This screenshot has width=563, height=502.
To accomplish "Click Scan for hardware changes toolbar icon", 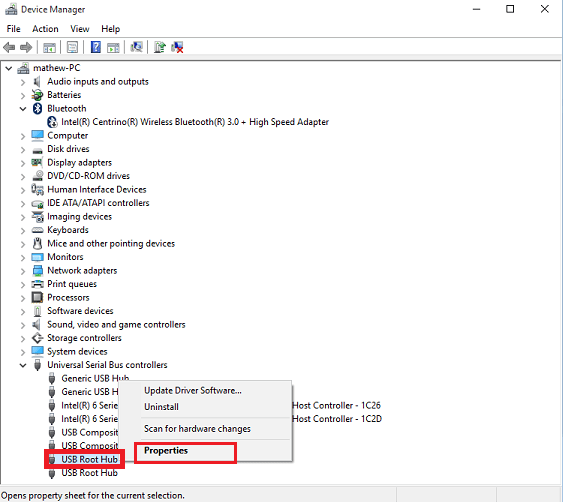I will 136,47.
